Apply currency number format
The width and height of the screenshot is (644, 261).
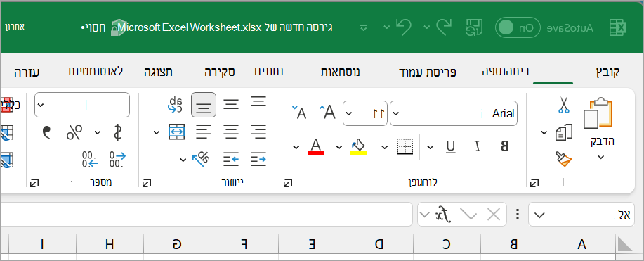[117, 132]
